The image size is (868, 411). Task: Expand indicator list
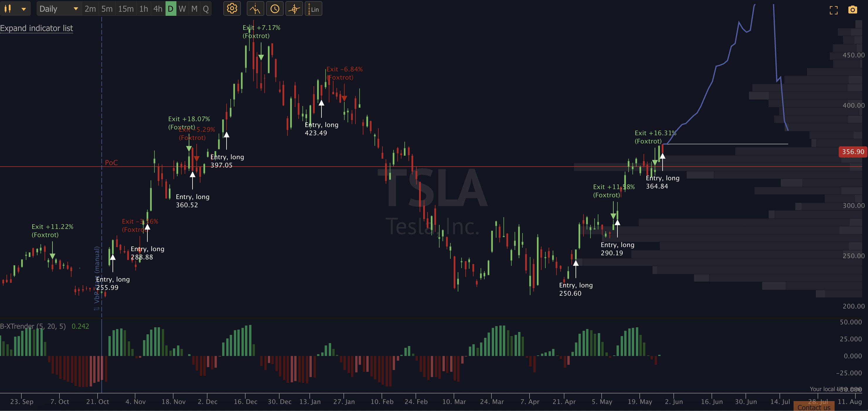(36, 28)
